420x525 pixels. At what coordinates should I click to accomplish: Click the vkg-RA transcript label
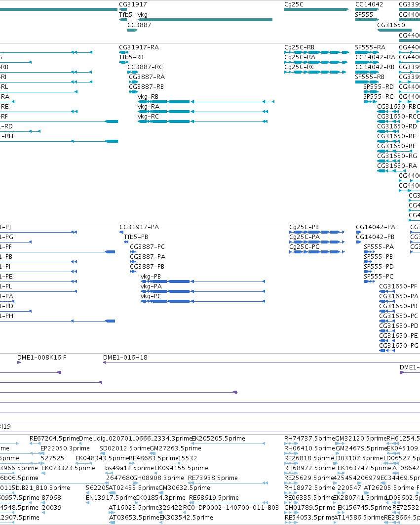149,107
